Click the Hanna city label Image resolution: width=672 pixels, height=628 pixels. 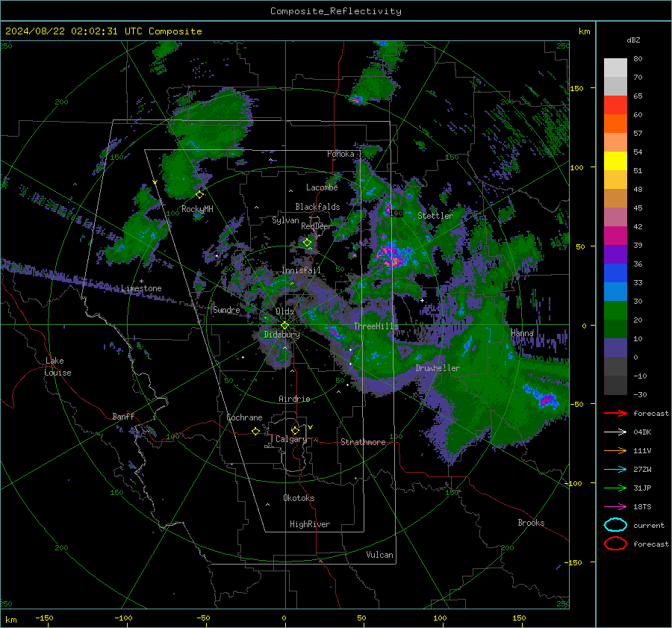pos(522,333)
